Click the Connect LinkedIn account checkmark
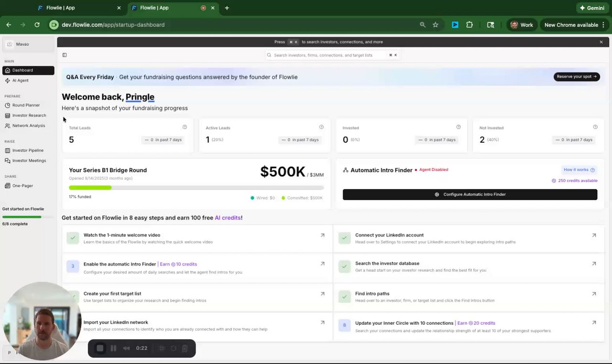The image size is (612, 364). 344,238
